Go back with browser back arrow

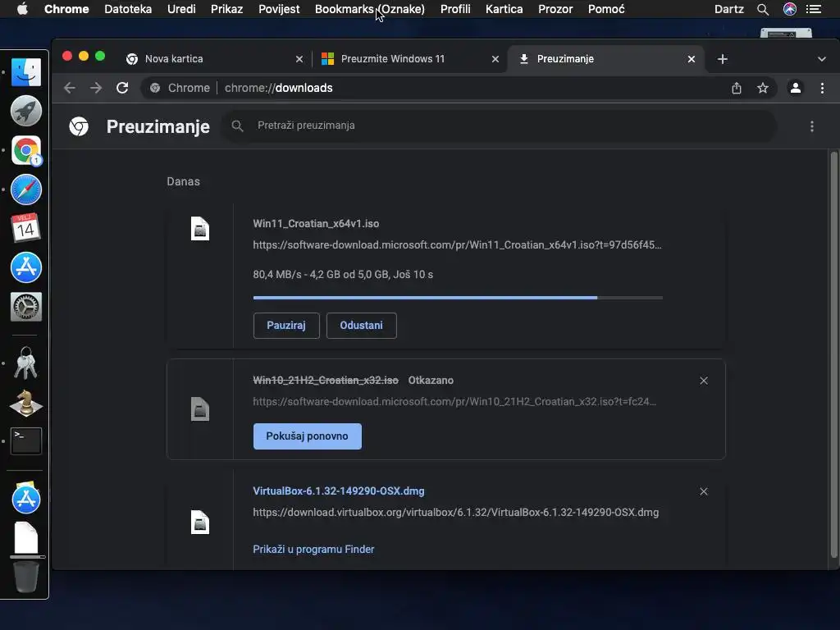click(69, 88)
